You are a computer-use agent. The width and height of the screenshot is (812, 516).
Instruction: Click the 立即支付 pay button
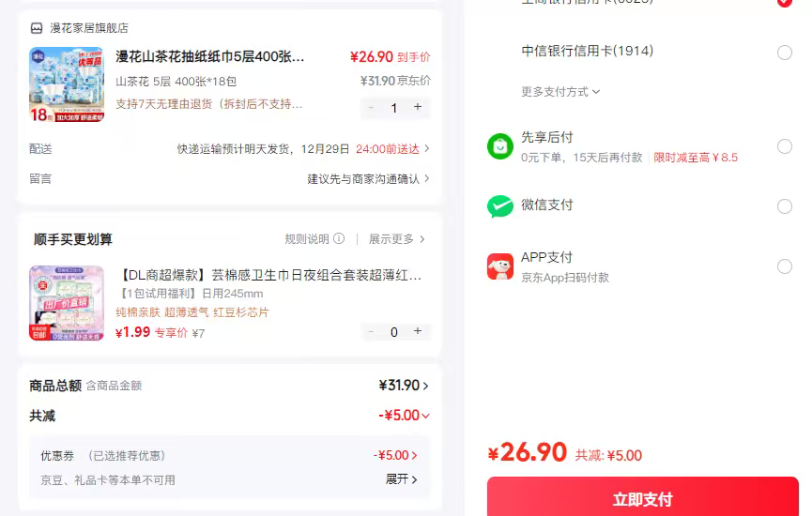click(x=642, y=499)
